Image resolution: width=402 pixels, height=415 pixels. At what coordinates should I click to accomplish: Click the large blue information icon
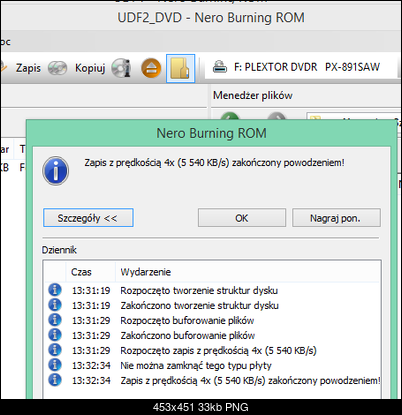pyautogui.click(x=56, y=171)
